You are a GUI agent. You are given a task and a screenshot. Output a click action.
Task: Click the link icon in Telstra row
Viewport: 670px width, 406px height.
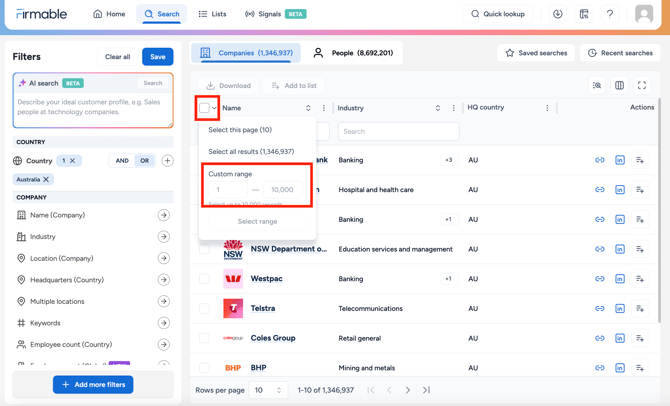[x=600, y=309]
